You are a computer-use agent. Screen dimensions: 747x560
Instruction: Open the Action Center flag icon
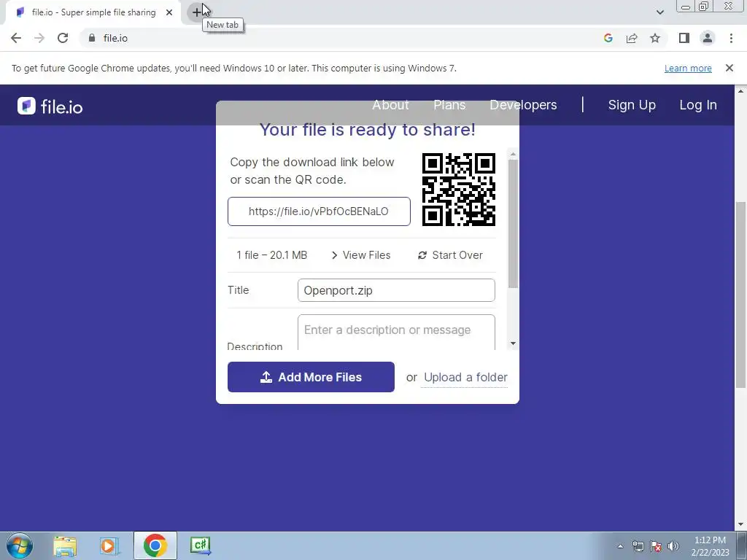pos(656,546)
